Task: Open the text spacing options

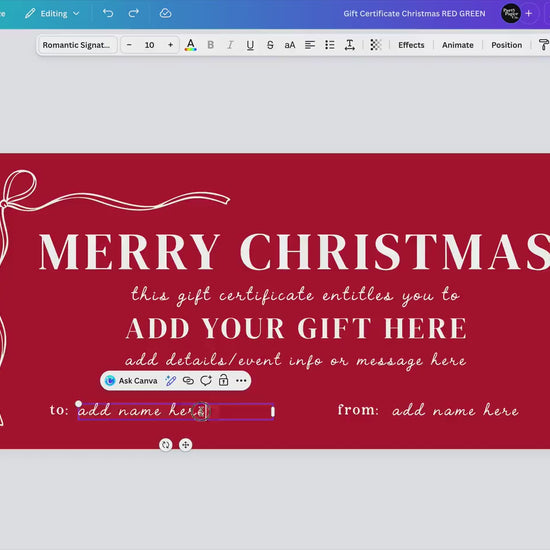Action: coord(350,45)
